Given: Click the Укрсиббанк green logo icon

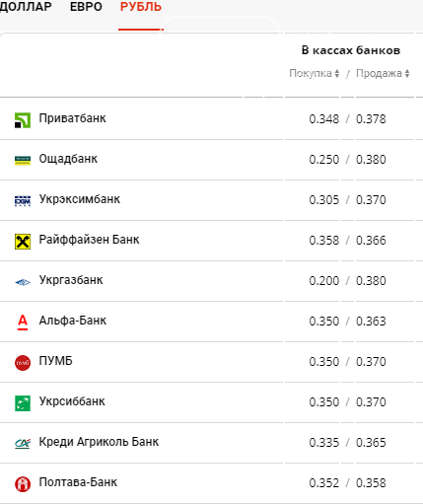Looking at the screenshot, I should pyautogui.click(x=23, y=403).
